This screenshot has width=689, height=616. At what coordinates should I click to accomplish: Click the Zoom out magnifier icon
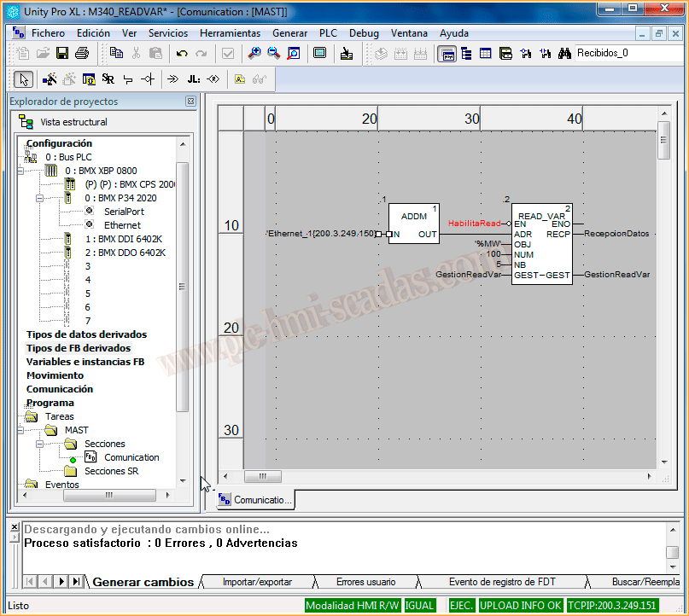tap(273, 53)
